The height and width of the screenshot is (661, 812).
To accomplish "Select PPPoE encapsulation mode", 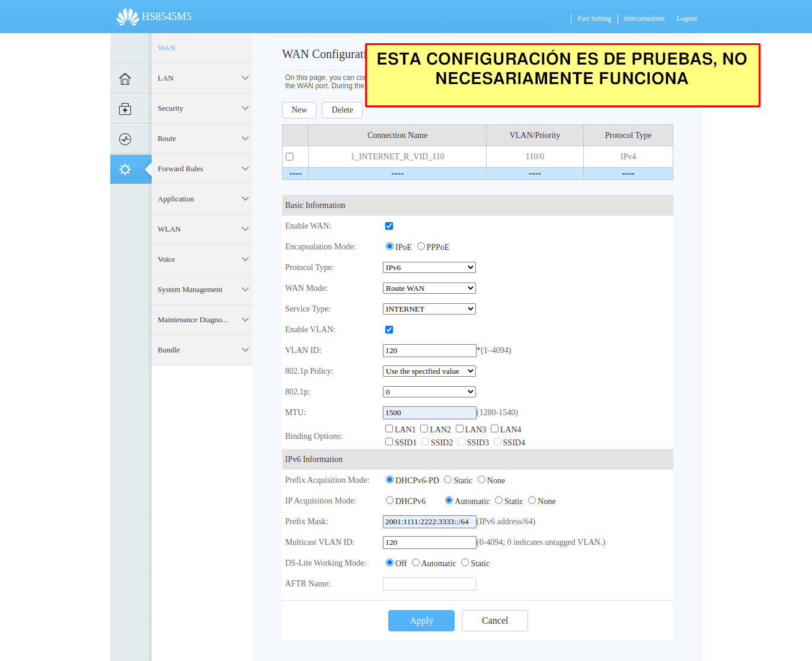I will click(x=421, y=246).
